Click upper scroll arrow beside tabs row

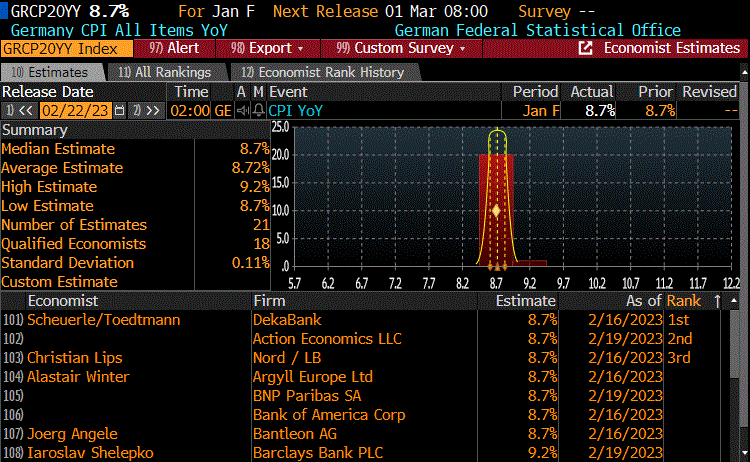tap(745, 73)
